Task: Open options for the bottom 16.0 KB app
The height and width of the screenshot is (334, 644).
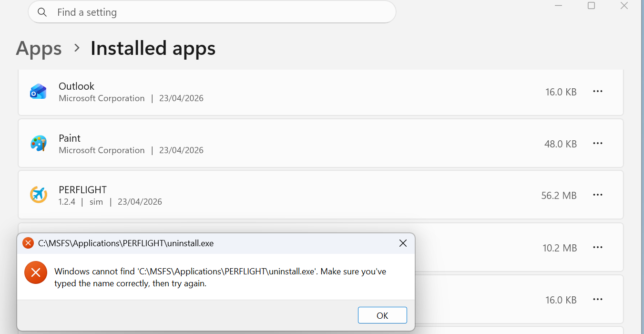Action: (598, 299)
